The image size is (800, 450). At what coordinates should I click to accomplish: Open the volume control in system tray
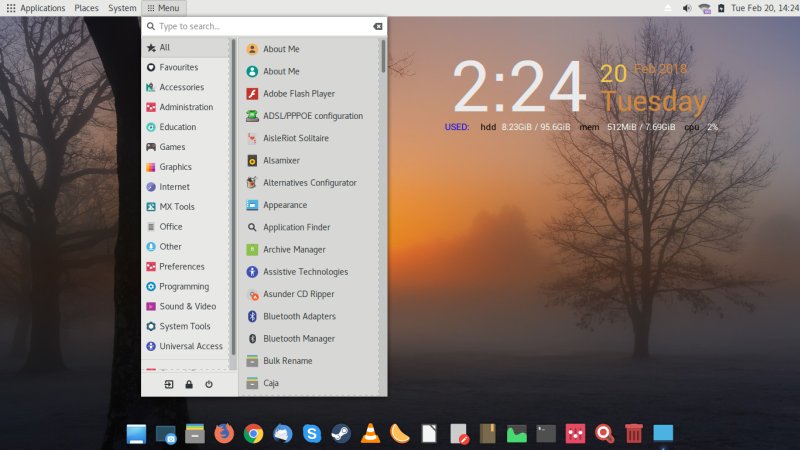coord(687,8)
